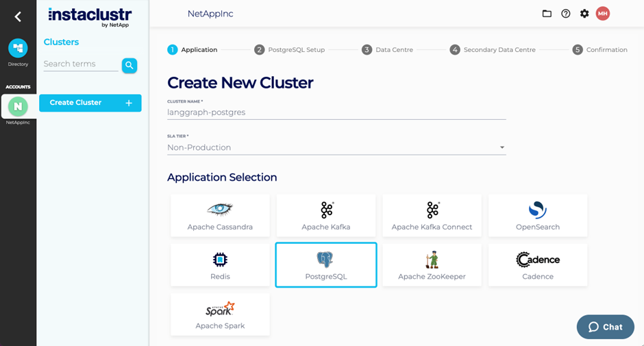Select the Apache Spark application card
The width and height of the screenshot is (644, 346).
pyautogui.click(x=220, y=314)
